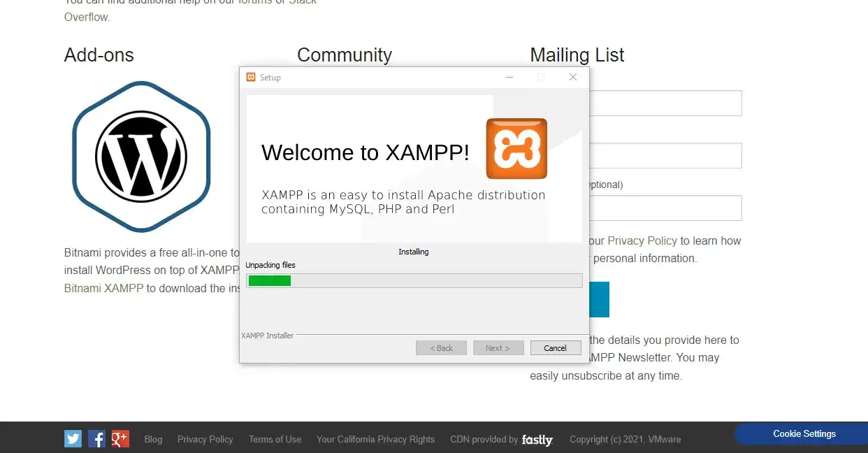868x453 pixels.
Task: Open Twitter from the footer social icons
Action: [73, 438]
